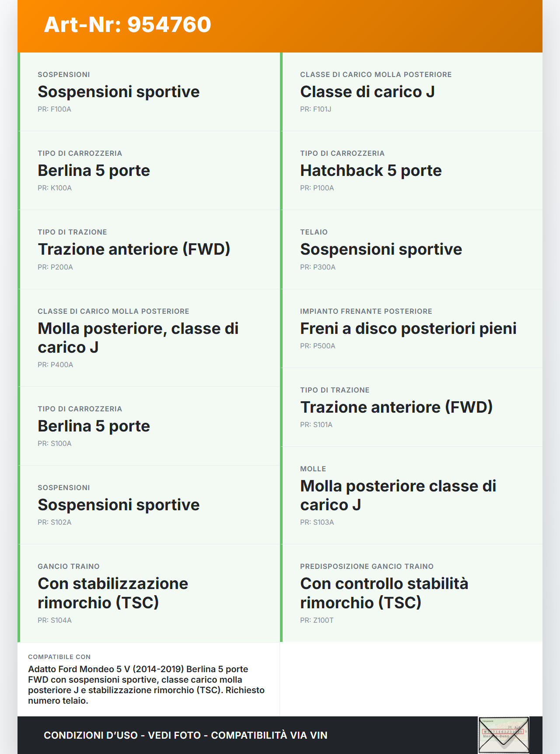The image size is (560, 754).
Task: Click the PR: Z100T code label
Action: pyautogui.click(x=317, y=620)
